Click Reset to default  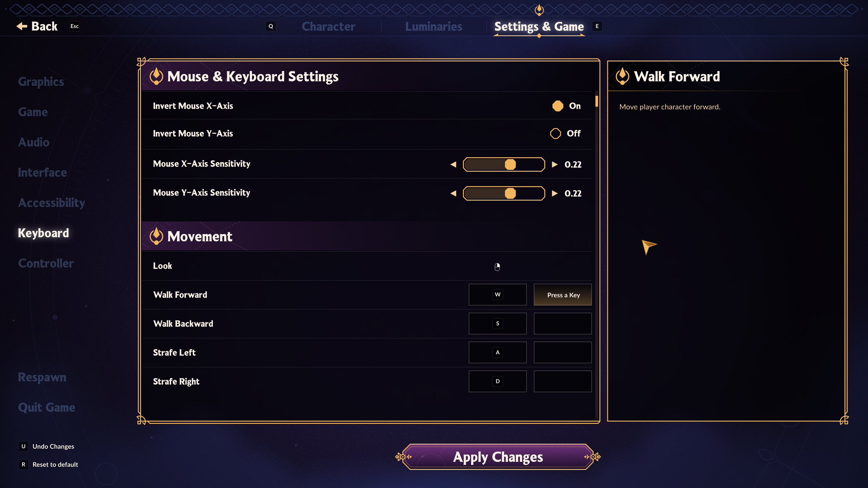click(x=55, y=465)
